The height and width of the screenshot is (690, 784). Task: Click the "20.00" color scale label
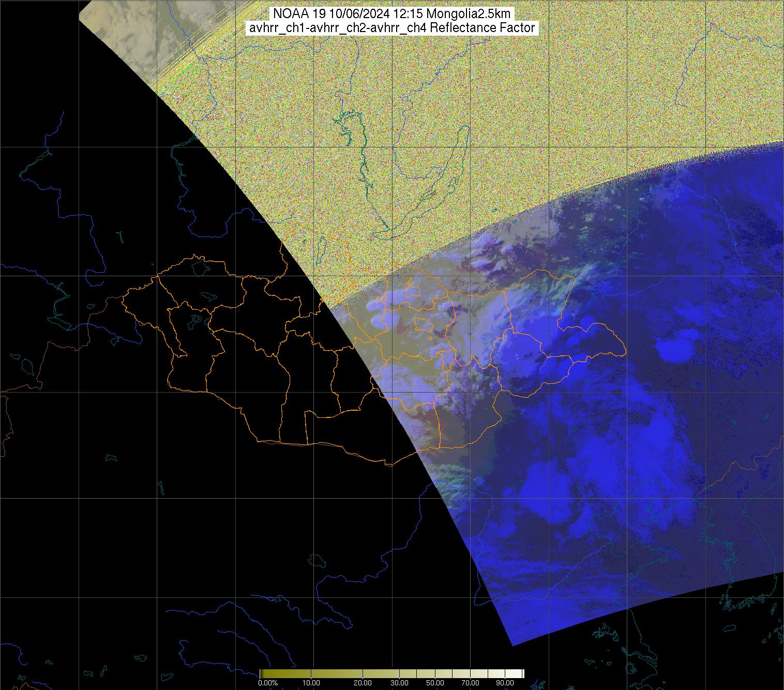[363, 684]
